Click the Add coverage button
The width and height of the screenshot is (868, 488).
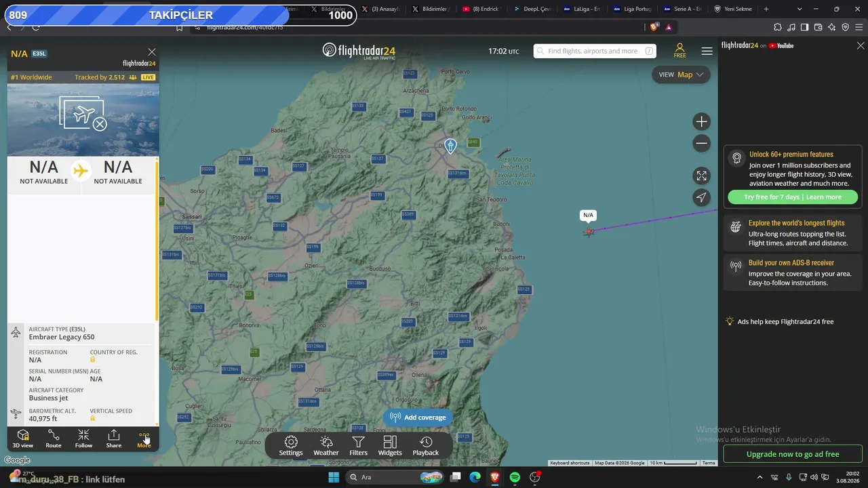pyautogui.click(x=418, y=418)
